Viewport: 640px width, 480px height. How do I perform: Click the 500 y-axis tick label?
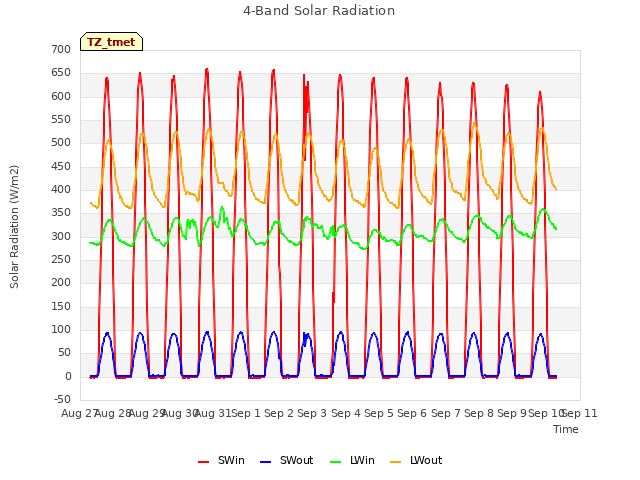[61, 143]
